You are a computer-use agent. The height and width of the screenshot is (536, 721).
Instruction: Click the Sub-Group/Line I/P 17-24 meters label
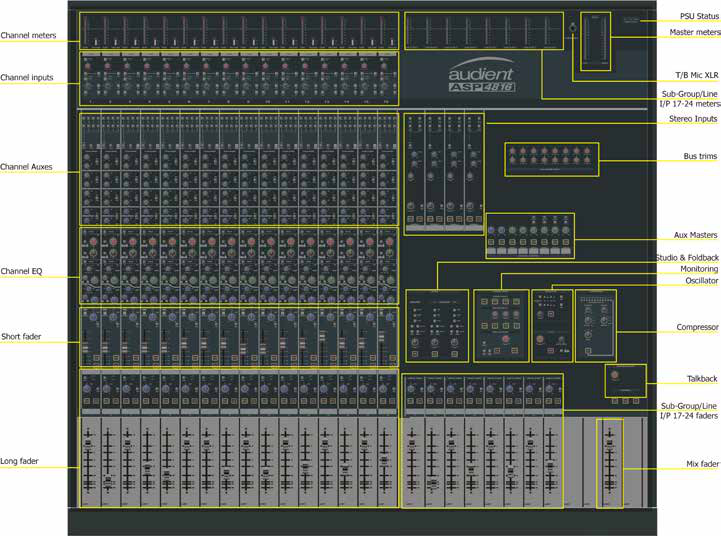tap(690, 99)
